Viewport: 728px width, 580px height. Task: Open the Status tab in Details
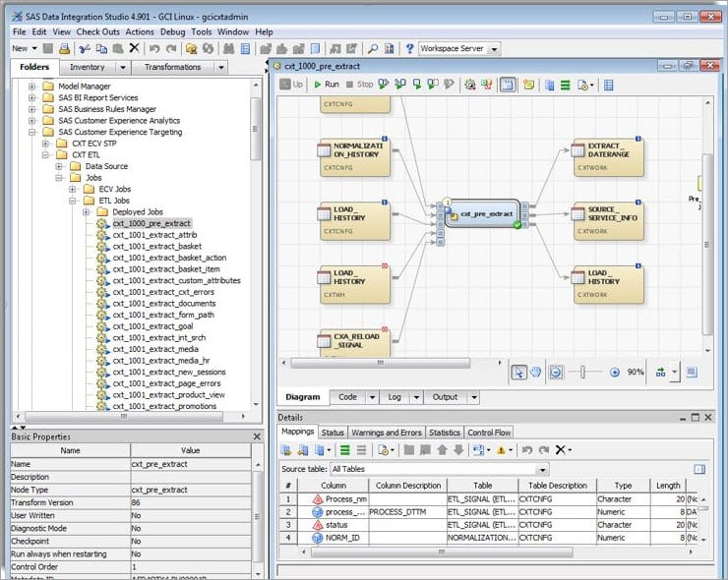333,433
